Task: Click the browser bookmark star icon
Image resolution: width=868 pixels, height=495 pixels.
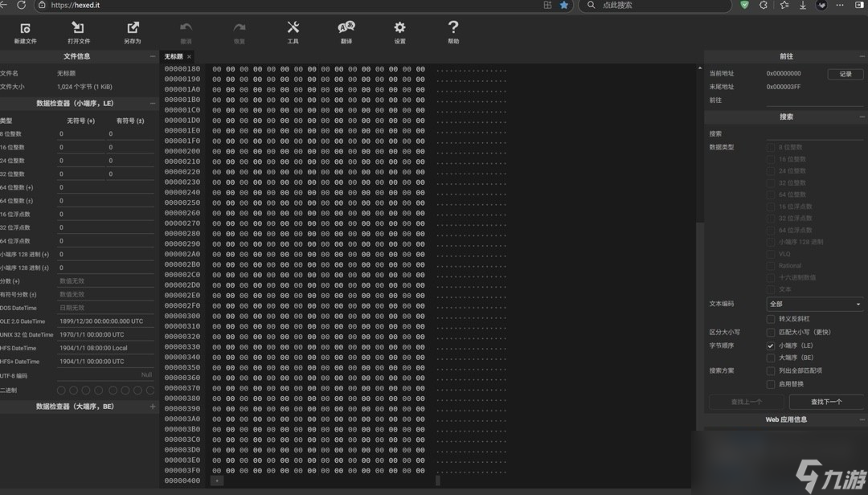Action: point(564,6)
